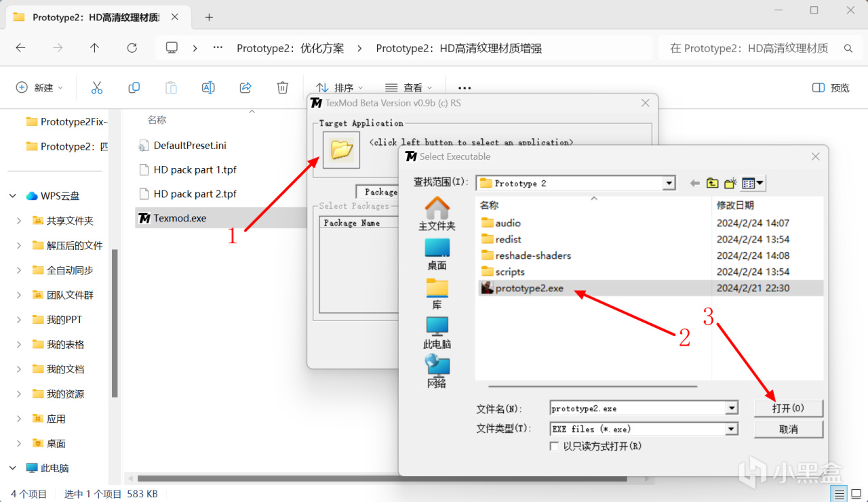Open the redist folder
Viewport: 868px width, 502px height.
point(501,239)
